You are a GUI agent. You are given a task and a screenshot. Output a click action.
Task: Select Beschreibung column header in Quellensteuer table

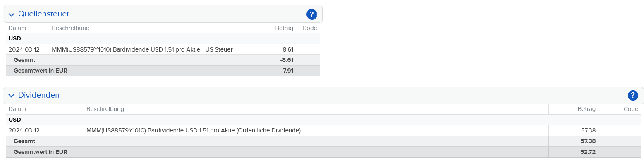point(71,28)
